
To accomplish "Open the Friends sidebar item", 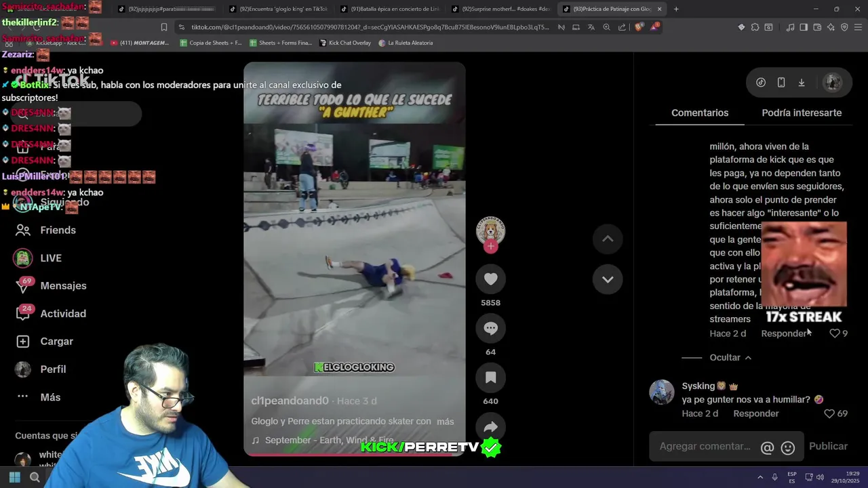I will pyautogui.click(x=46, y=230).
